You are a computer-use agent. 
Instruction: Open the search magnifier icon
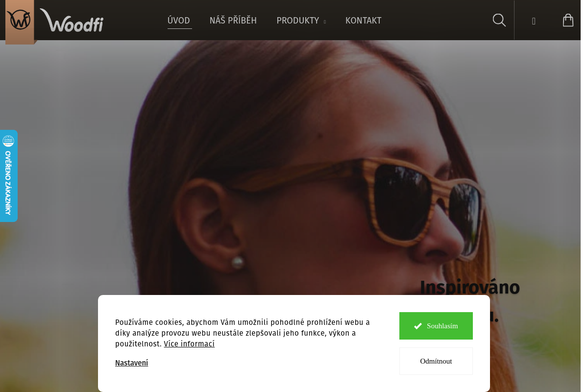tap(499, 20)
